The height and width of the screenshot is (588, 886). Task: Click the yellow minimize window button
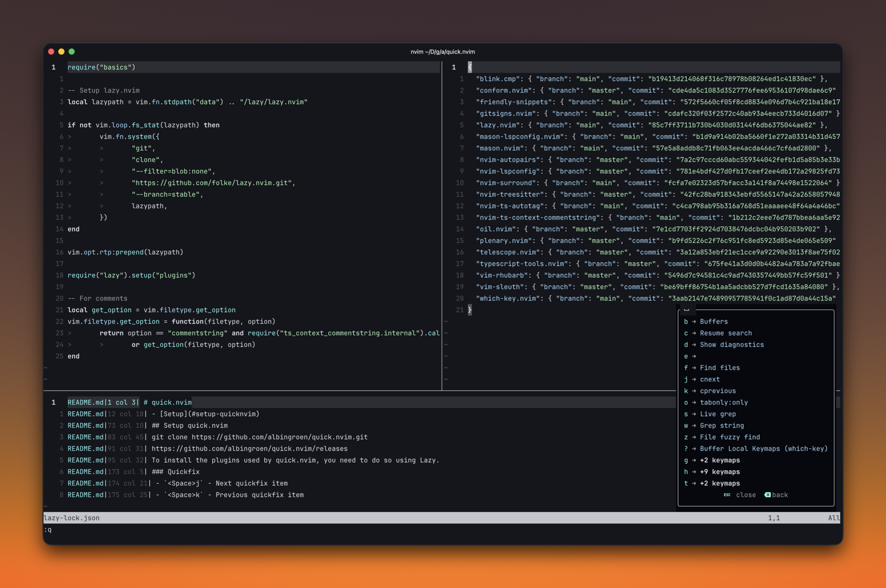point(61,52)
